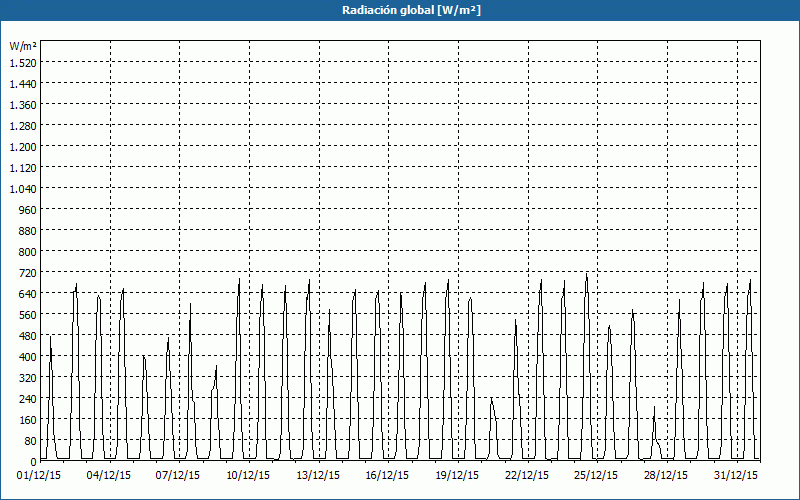Screen dimensions: 800x500
Task: Click the 1.440 y-axis value
Action: click(x=23, y=84)
